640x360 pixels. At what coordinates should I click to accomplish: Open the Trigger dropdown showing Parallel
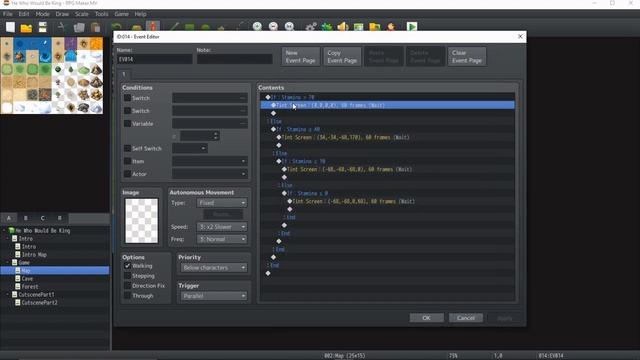pyautogui.click(x=214, y=296)
